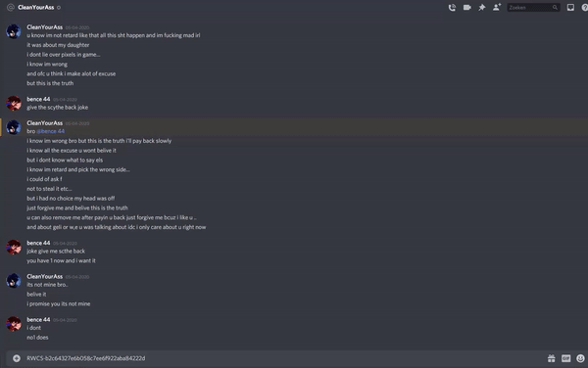588x368 pixels.
Task: Start a voice call with CleanYourAss
Action: (x=452, y=8)
